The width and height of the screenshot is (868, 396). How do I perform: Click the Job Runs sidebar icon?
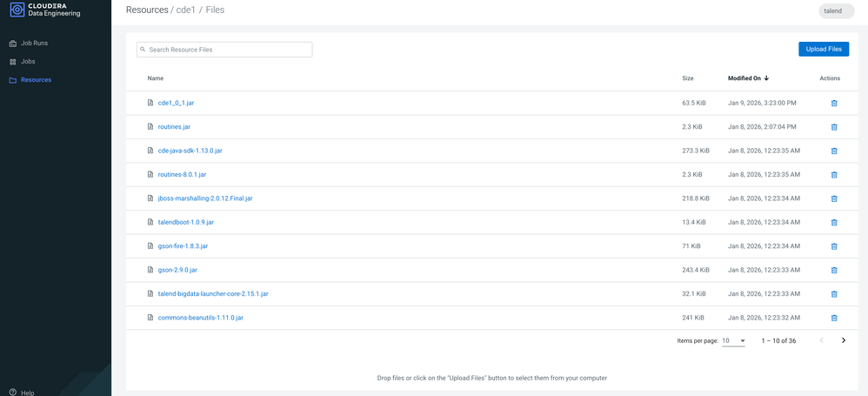(x=13, y=44)
